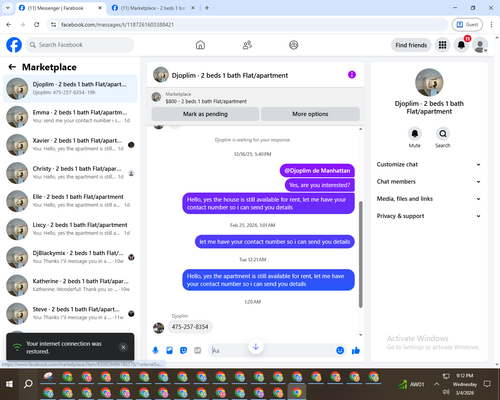Open new browser tab
The image size is (500, 400).
click(x=207, y=8)
